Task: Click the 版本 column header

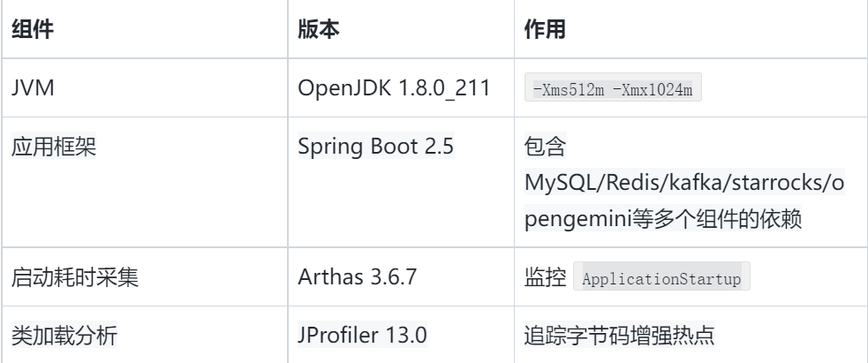Action: 319,29
